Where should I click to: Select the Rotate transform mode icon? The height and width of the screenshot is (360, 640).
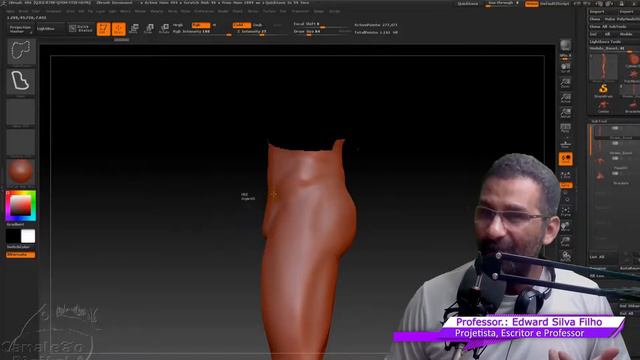click(164, 28)
